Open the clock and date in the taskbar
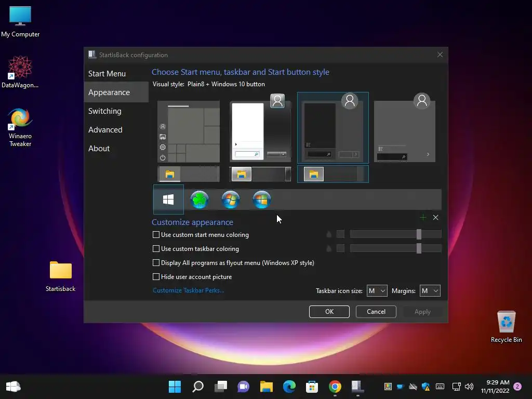532x399 pixels. coord(495,387)
